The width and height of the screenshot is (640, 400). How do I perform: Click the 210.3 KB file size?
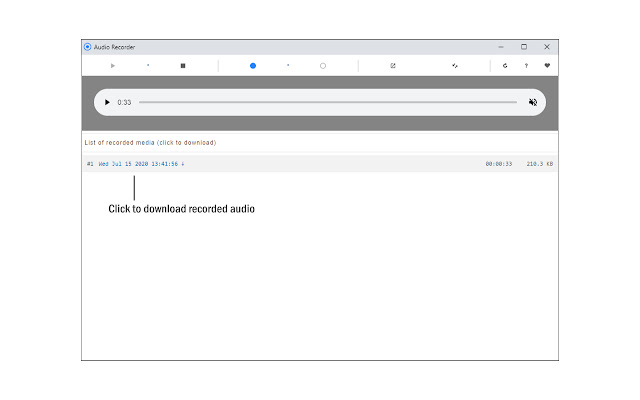[540, 164]
